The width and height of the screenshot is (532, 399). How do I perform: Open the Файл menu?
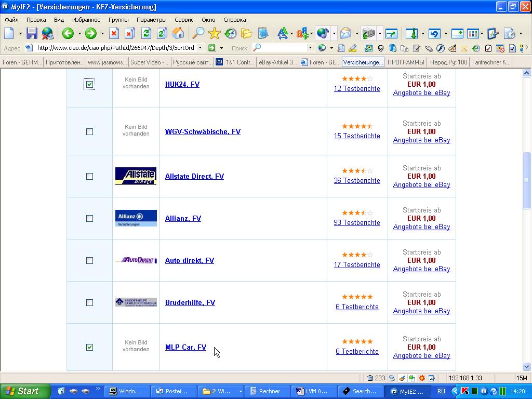[x=11, y=20]
